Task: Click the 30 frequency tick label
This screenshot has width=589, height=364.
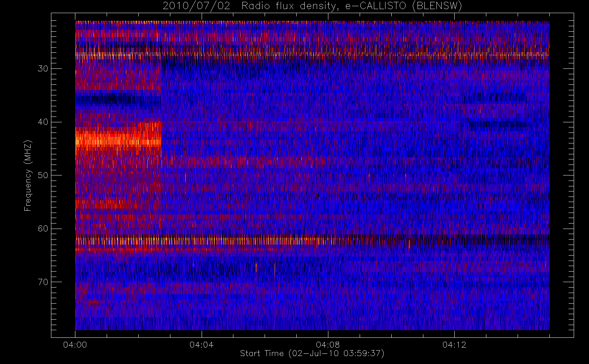Action: (43, 69)
